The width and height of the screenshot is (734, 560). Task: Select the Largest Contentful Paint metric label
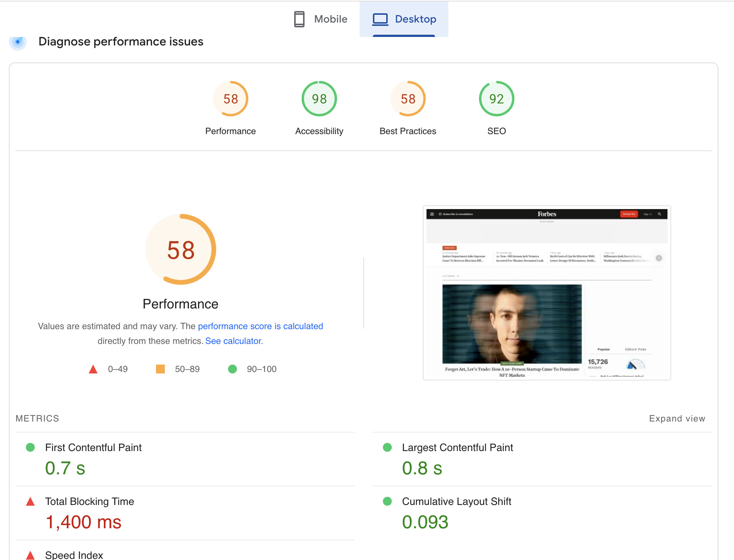pos(458,447)
